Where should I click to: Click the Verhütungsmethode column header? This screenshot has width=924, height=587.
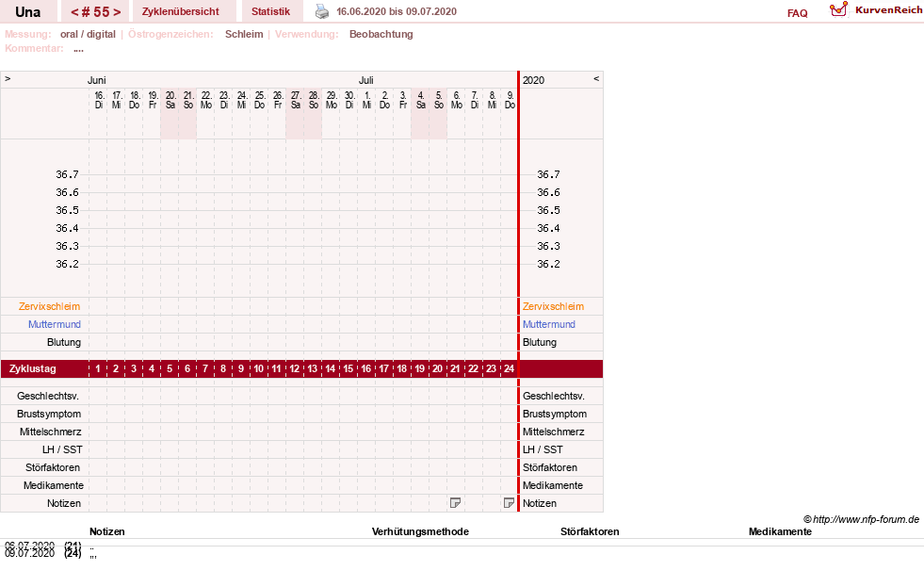420,531
